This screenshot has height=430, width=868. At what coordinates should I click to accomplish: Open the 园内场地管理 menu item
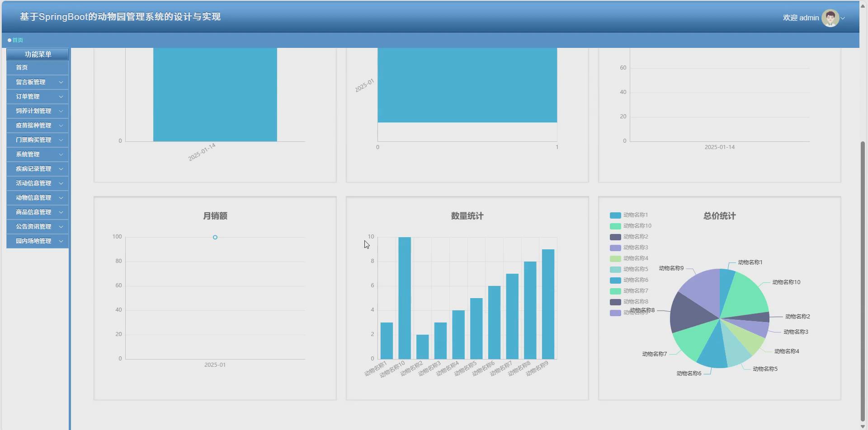pyautogui.click(x=38, y=241)
